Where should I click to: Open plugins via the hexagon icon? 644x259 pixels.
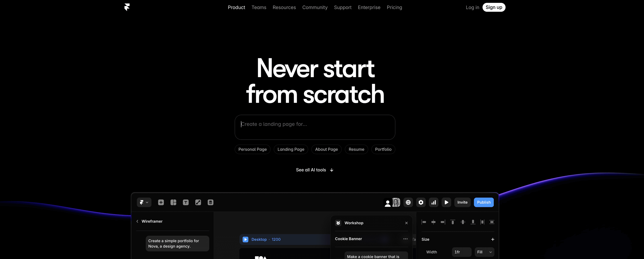[421, 202]
